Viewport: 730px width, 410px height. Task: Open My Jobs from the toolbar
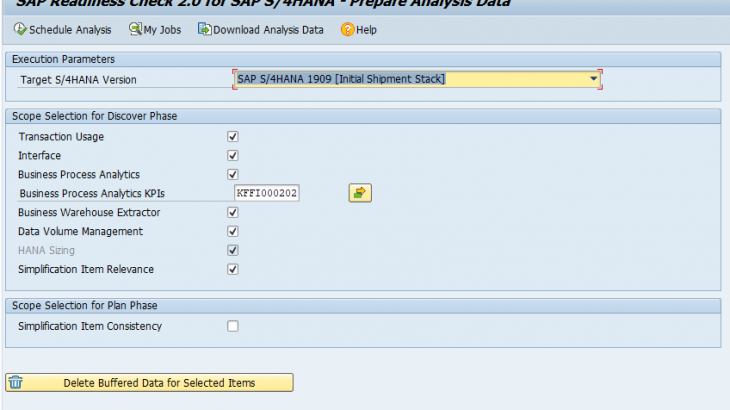155,30
